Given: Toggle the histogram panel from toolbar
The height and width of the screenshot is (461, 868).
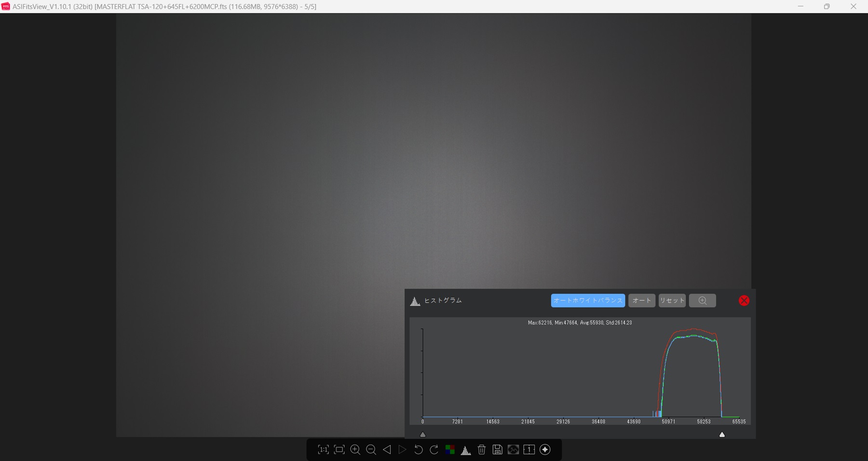Looking at the screenshot, I should (466, 450).
